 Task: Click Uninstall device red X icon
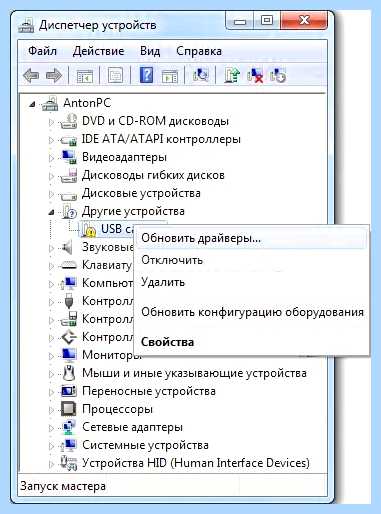point(255,75)
